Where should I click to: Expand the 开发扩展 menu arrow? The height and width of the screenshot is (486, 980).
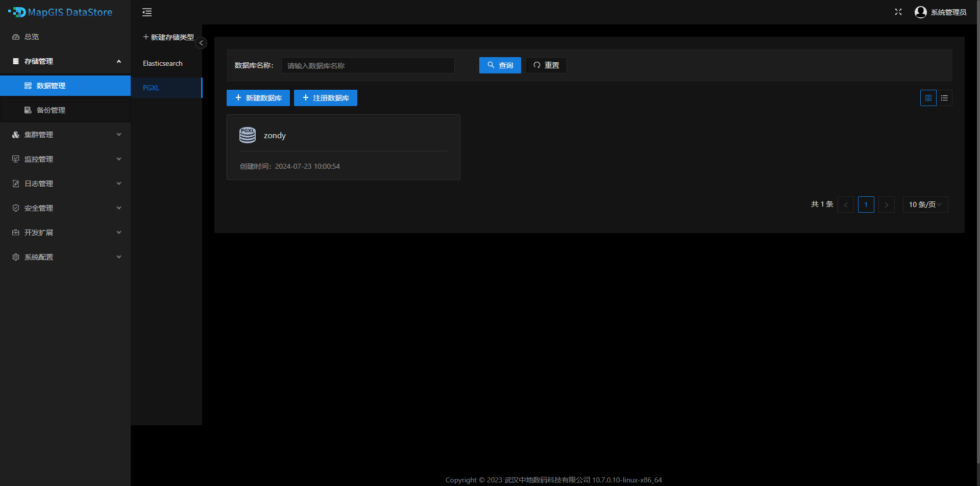(119, 233)
